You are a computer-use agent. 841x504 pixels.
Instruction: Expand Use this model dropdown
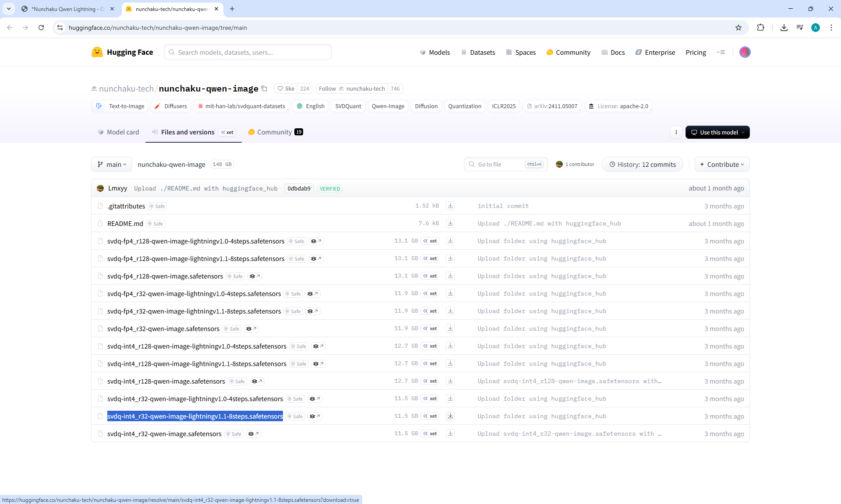pyautogui.click(x=717, y=132)
